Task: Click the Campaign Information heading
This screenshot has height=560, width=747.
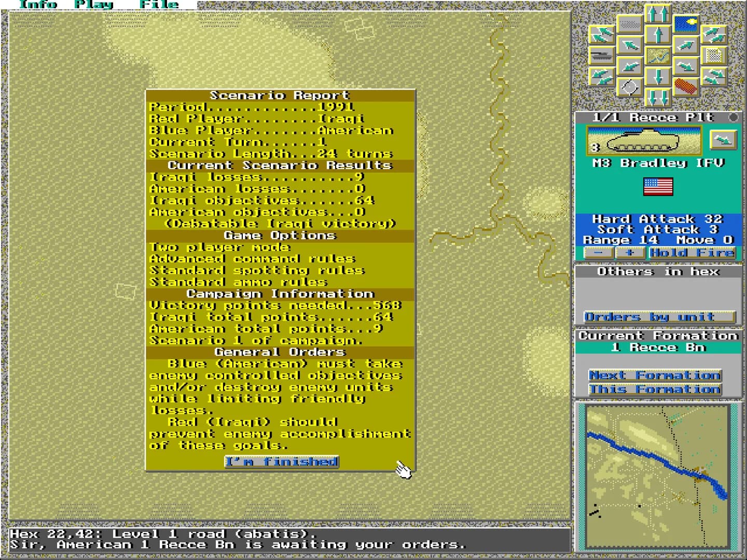Action: coord(280,294)
